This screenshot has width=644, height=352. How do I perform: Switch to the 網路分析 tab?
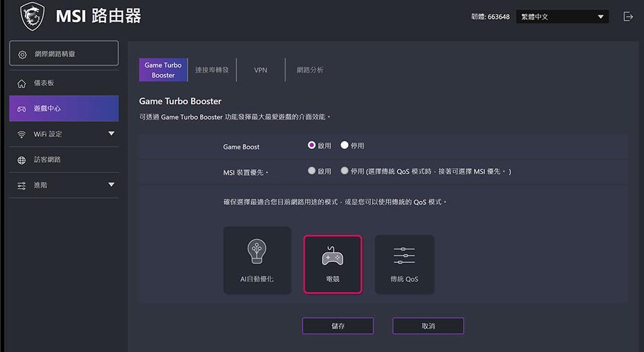tap(310, 70)
